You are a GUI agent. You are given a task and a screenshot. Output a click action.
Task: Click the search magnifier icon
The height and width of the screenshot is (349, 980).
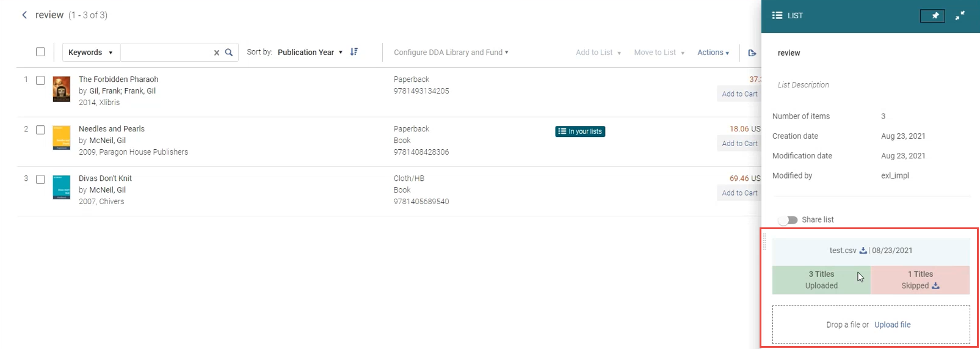(x=229, y=53)
